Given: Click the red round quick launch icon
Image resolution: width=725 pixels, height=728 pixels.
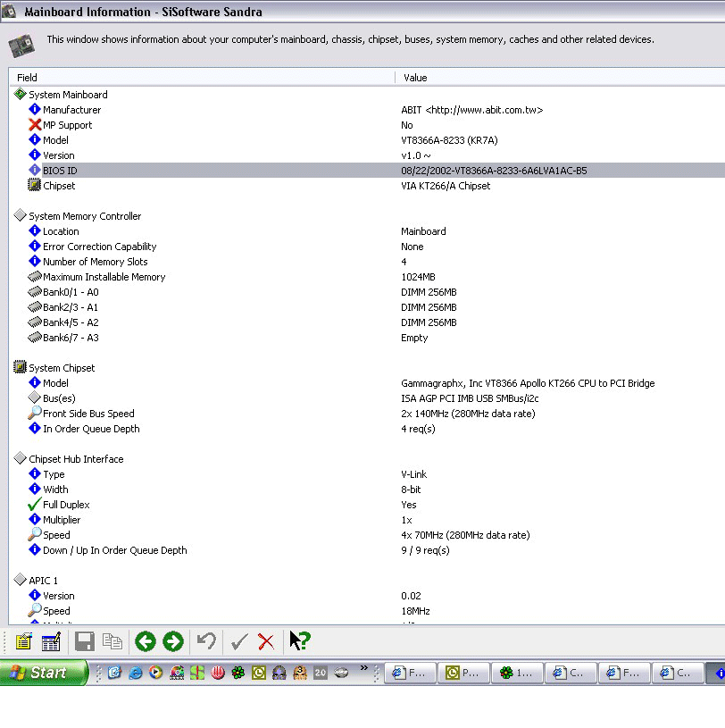Looking at the screenshot, I should point(218,673).
